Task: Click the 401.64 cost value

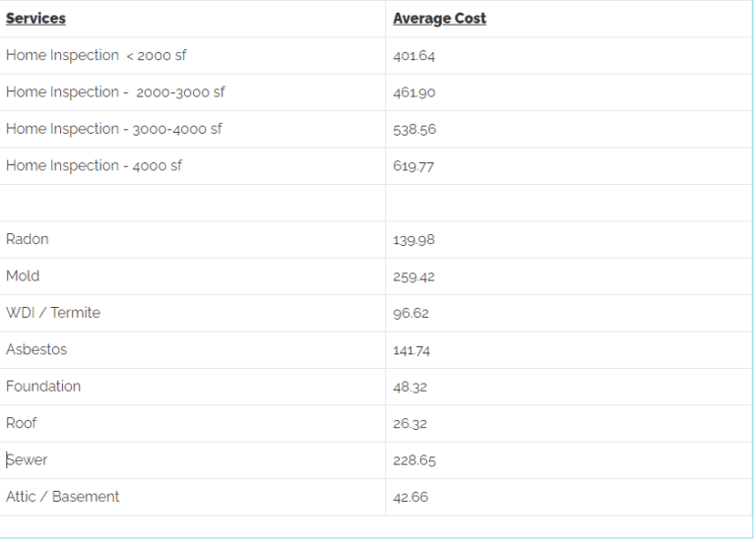Action: coord(413,56)
